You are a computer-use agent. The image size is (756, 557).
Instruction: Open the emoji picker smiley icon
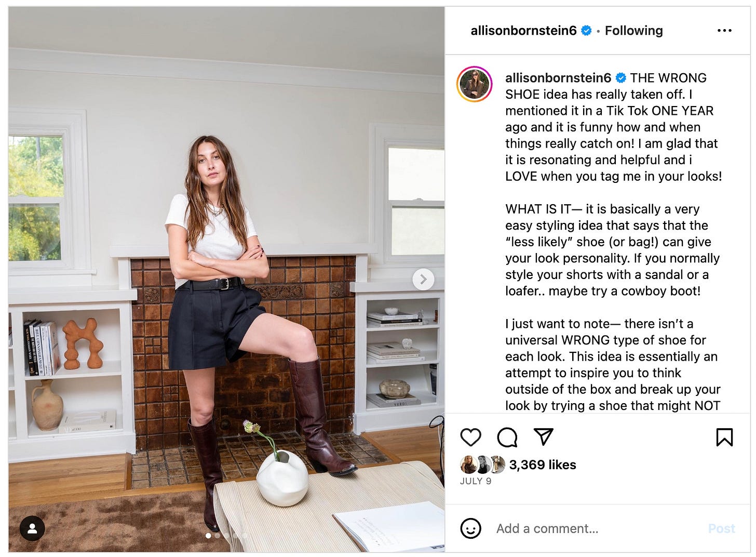point(470,528)
